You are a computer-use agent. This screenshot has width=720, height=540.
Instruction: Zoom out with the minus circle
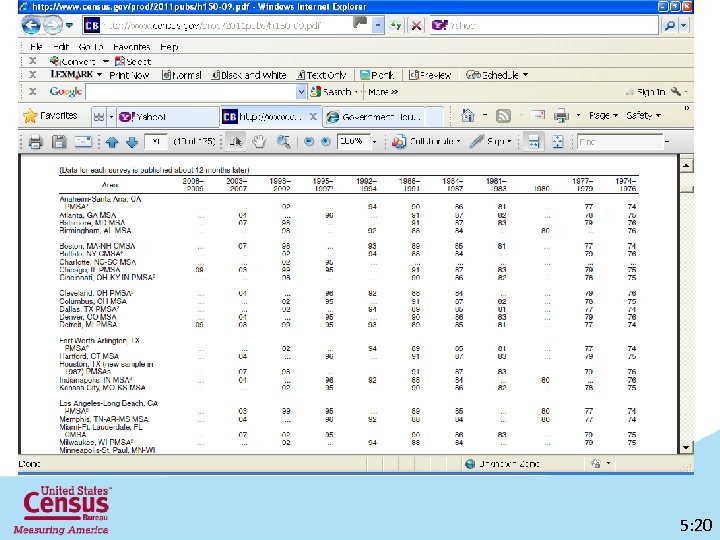coord(309,142)
